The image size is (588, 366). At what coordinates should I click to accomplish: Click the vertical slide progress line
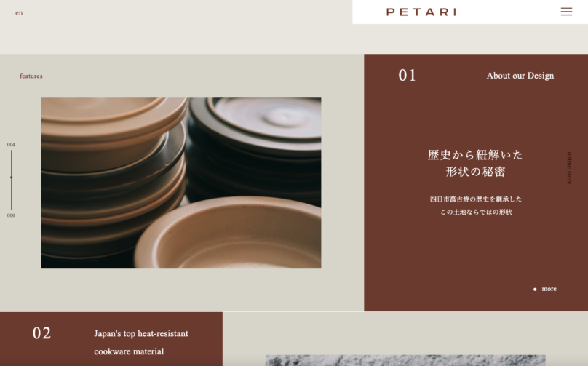tap(11, 180)
